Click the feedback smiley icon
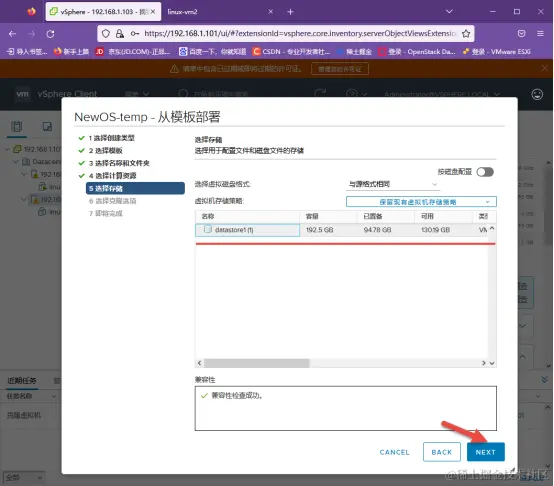 pyautogui.click(x=537, y=94)
